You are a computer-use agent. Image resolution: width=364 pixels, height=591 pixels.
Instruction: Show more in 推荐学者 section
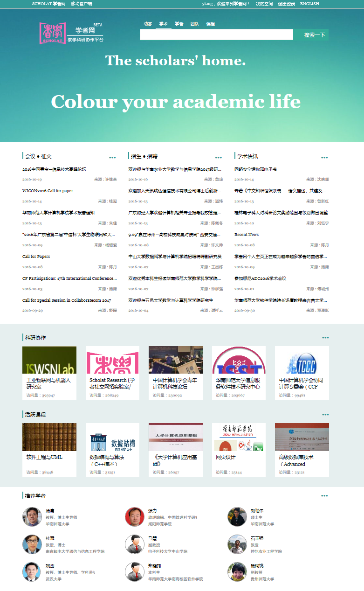(x=324, y=496)
